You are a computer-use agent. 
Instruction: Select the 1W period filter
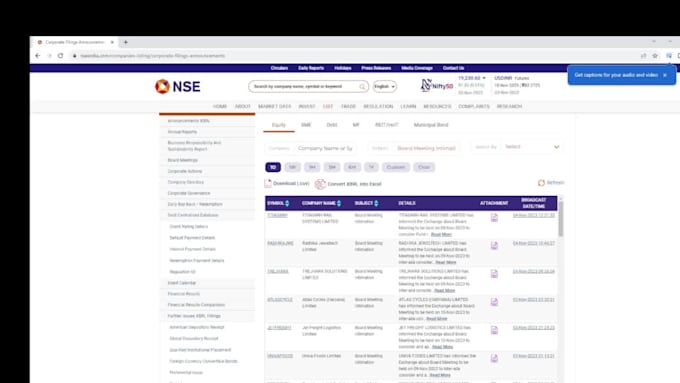(x=292, y=167)
